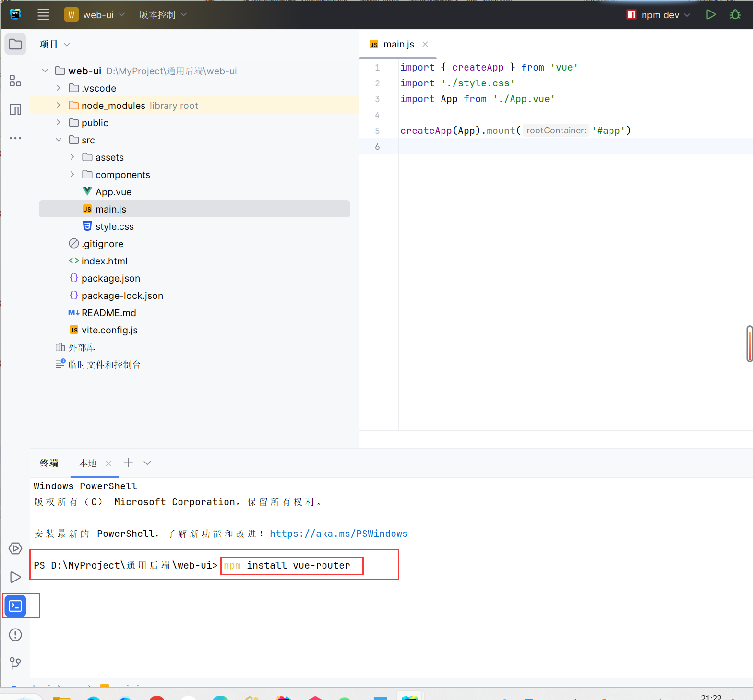This screenshot has height=700, width=753.
Task: Switch to the 本地 terminal tab
Action: (88, 463)
